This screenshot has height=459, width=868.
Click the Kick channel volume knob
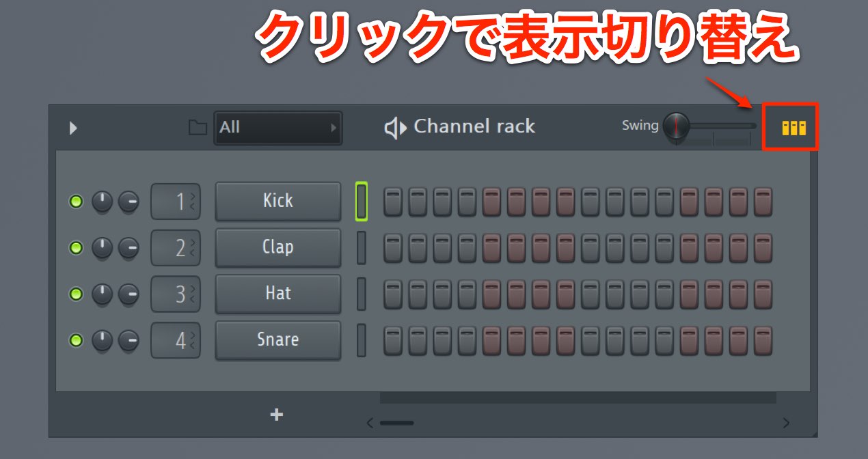[128, 201]
